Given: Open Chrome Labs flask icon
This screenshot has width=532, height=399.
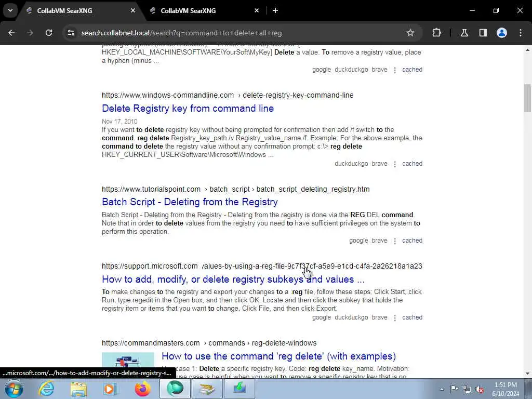Looking at the screenshot, I should click(464, 33).
